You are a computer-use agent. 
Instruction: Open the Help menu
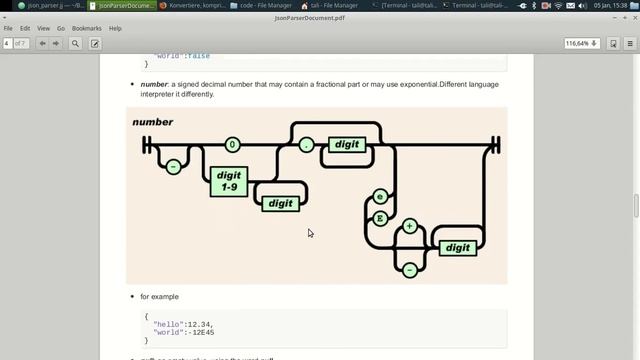[115, 28]
